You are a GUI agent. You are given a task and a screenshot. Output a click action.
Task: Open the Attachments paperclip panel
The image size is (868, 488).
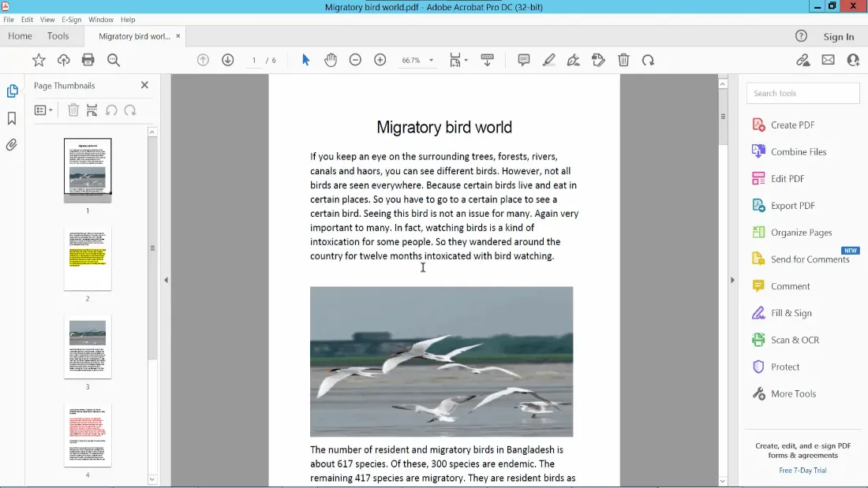click(12, 145)
